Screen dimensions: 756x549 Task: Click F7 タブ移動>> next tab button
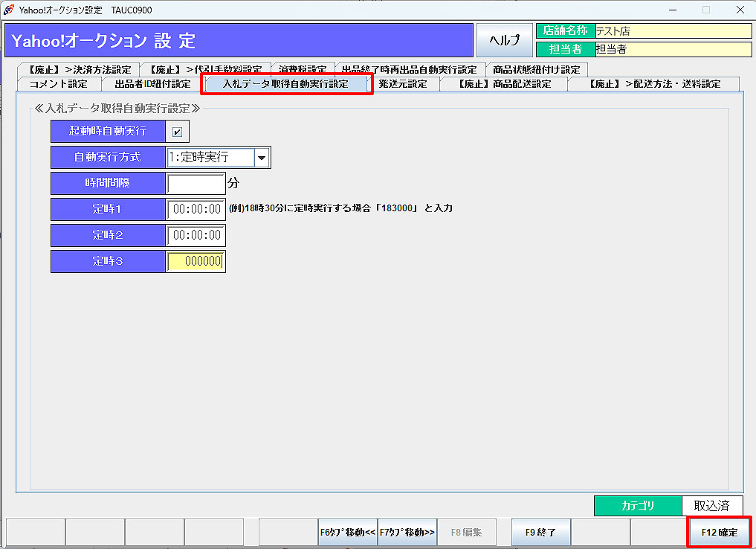tap(407, 533)
